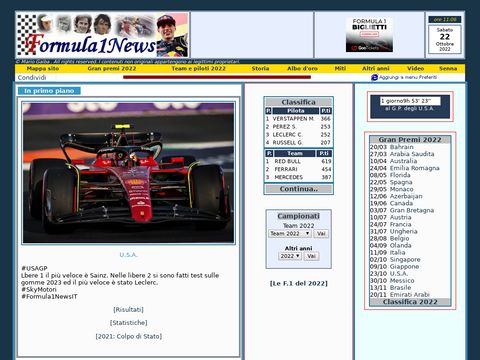
Task: Click PEREZ S. in driver standings
Action: (x=284, y=127)
